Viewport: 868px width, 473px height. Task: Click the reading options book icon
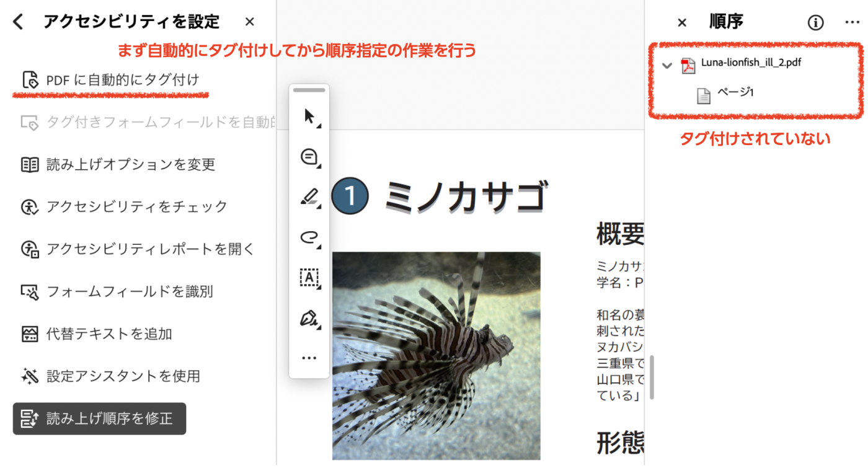point(30,164)
